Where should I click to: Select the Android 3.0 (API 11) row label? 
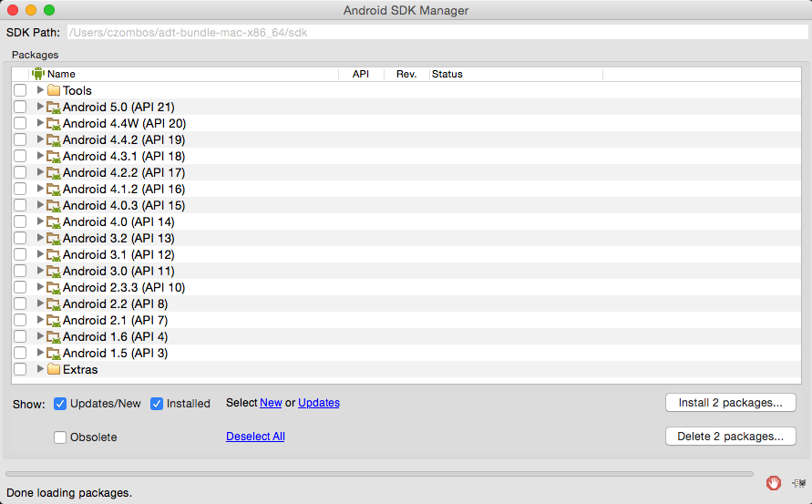118,271
